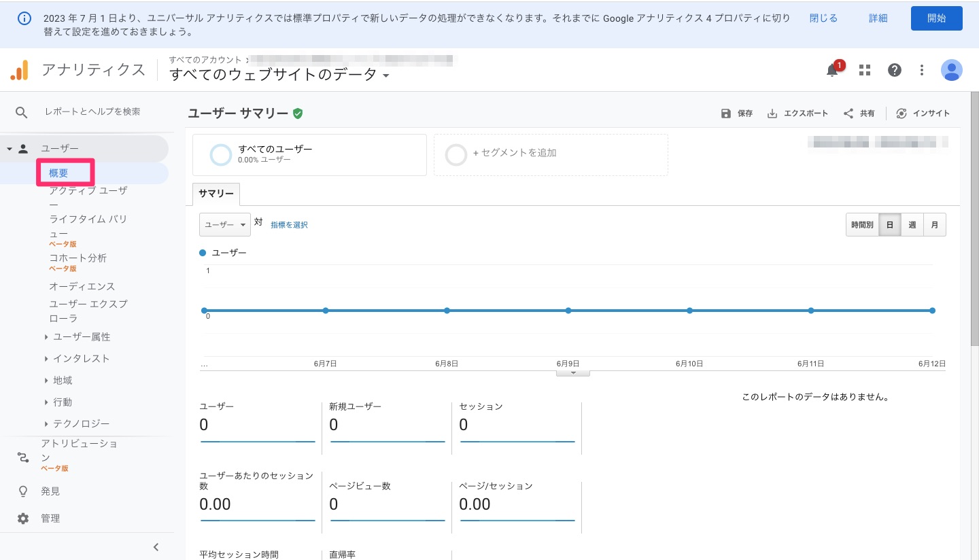979x560 pixels.
Task: Open ライフタイム バリュー report
Action: [x=88, y=226]
